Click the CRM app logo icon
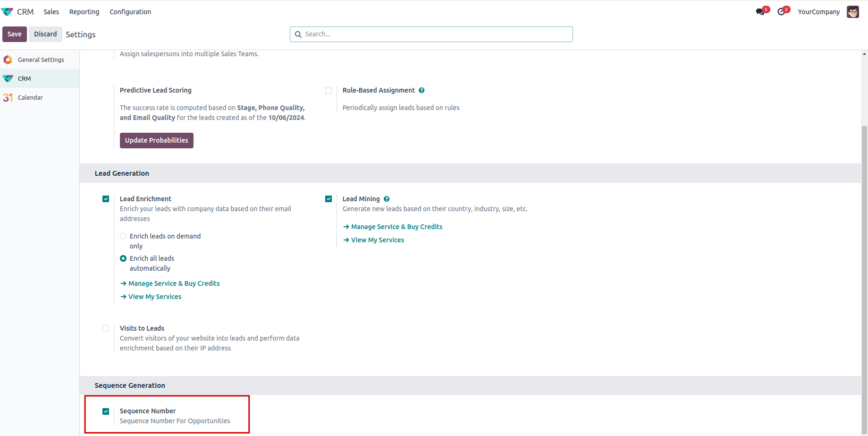The height and width of the screenshot is (436, 868). (8, 12)
